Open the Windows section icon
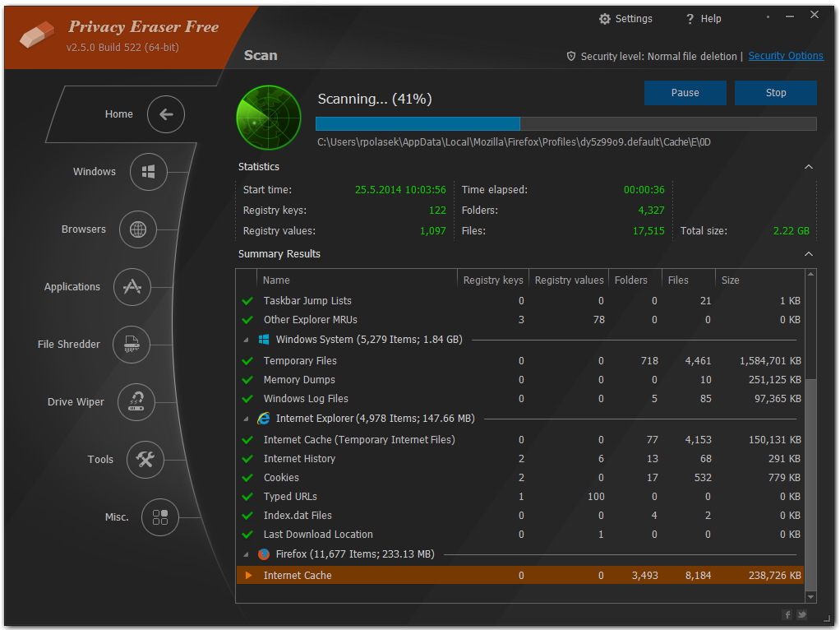Screen dimensions: 840x630 [x=149, y=172]
